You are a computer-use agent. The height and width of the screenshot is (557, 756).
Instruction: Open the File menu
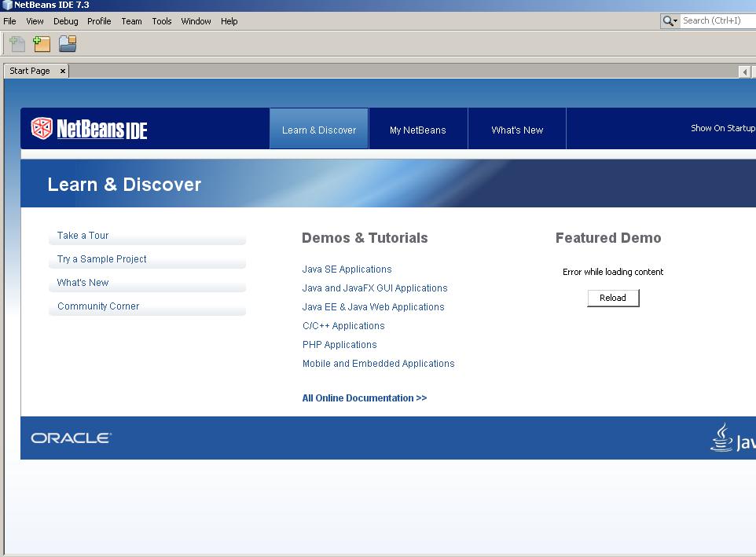[9, 21]
